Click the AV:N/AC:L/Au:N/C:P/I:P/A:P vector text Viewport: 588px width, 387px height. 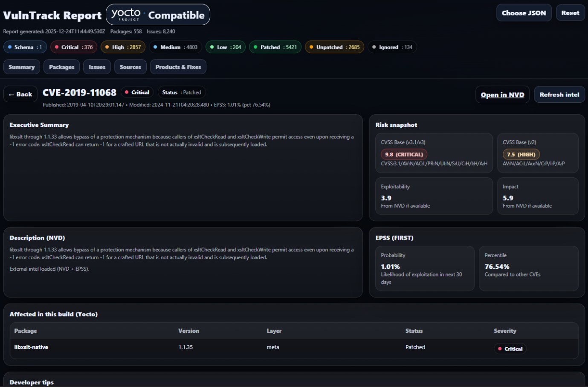pyautogui.click(x=533, y=164)
